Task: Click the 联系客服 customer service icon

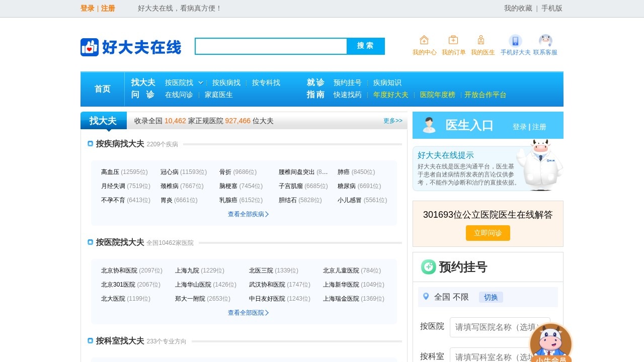Action: coord(545,41)
